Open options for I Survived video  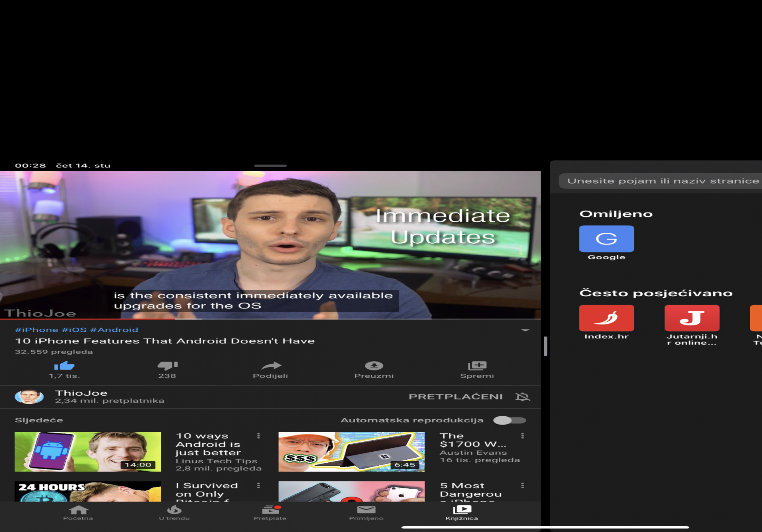258,486
